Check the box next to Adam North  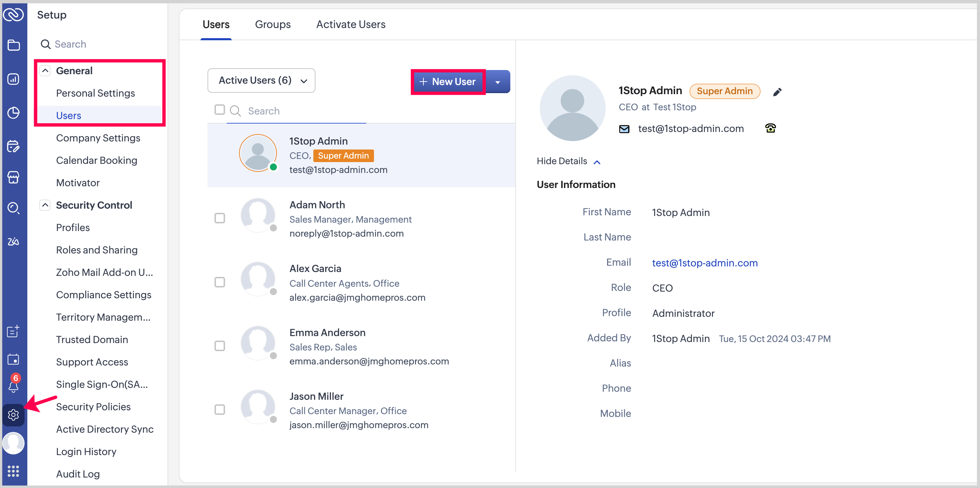pyautogui.click(x=219, y=218)
